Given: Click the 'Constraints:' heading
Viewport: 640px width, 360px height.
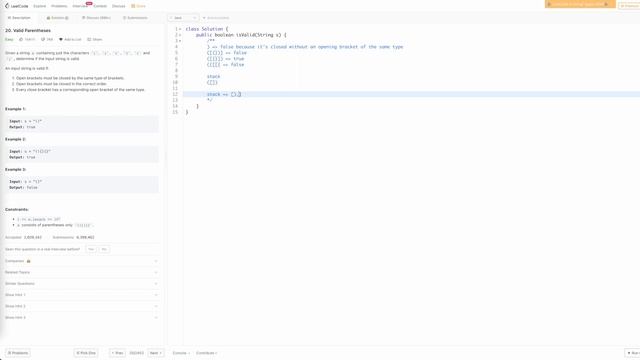Looking at the screenshot, I should click(x=17, y=209).
